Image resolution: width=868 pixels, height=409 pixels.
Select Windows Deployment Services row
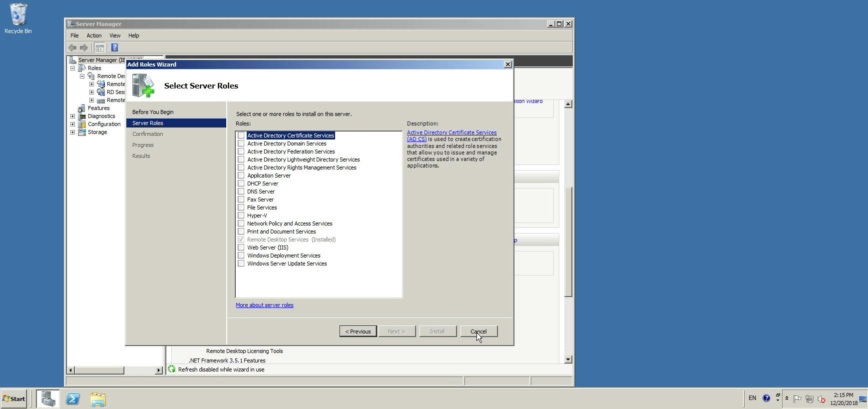[x=284, y=255]
